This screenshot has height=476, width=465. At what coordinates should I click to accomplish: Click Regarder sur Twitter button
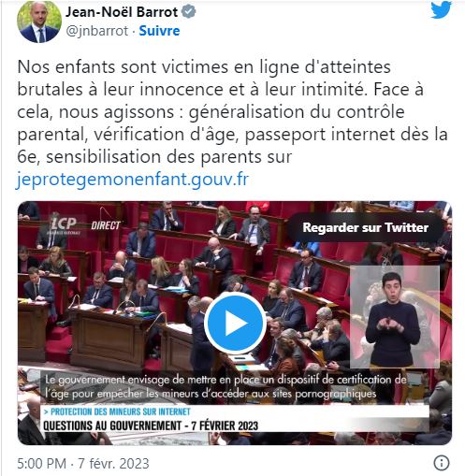point(366,227)
